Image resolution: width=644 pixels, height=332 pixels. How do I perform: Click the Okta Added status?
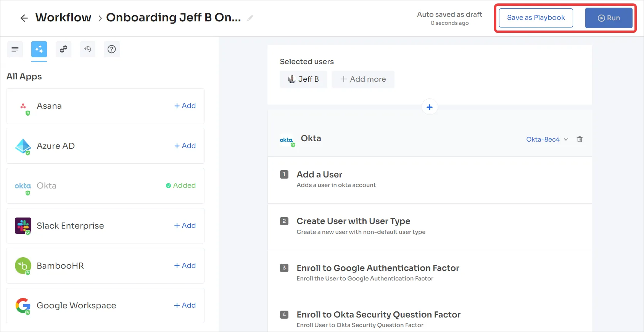[181, 185]
